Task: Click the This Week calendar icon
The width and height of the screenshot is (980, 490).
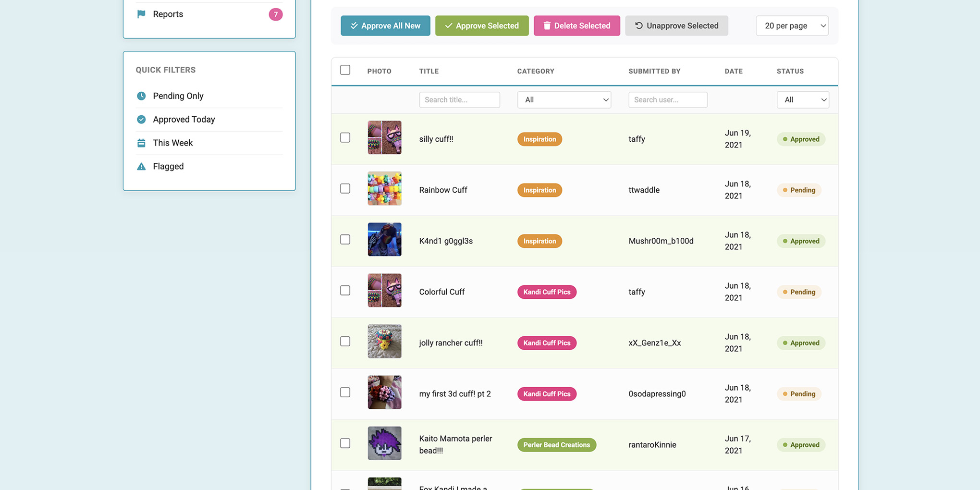Action: click(x=141, y=143)
